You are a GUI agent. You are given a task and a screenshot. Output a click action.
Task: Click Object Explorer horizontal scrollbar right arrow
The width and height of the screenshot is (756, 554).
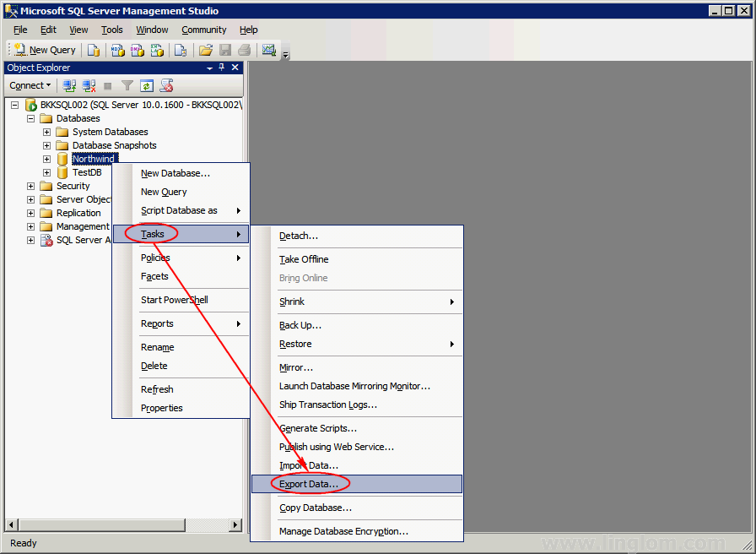coord(235,524)
